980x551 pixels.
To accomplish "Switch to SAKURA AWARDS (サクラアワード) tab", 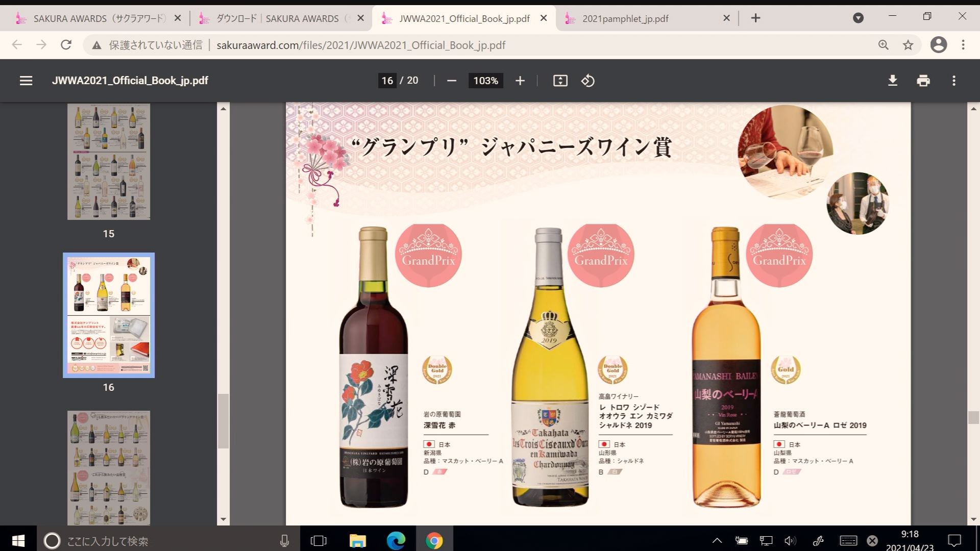I will [100, 18].
